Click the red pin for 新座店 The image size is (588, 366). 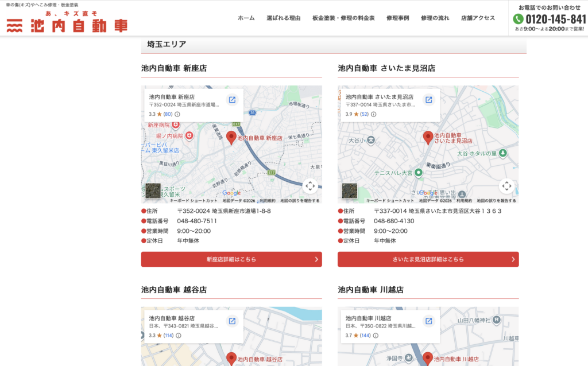pyautogui.click(x=231, y=137)
